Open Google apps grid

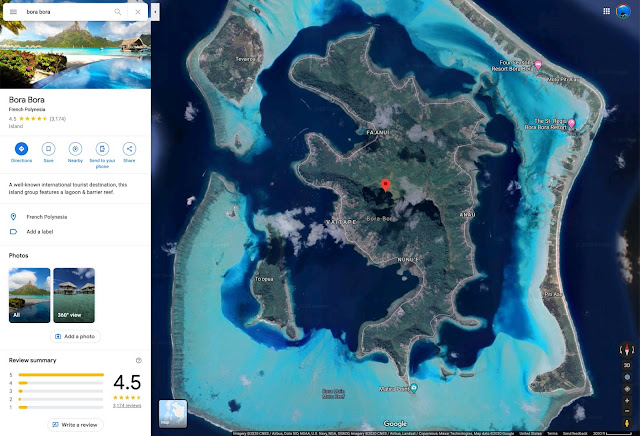click(607, 11)
